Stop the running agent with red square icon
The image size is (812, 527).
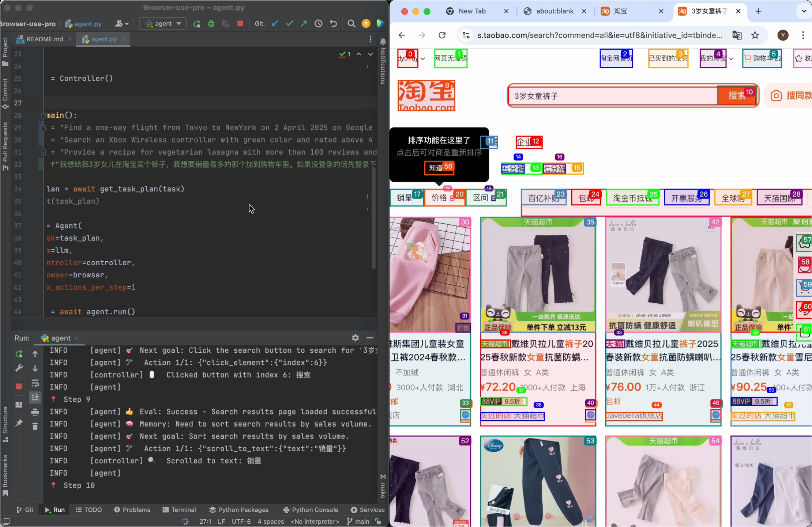point(240,23)
